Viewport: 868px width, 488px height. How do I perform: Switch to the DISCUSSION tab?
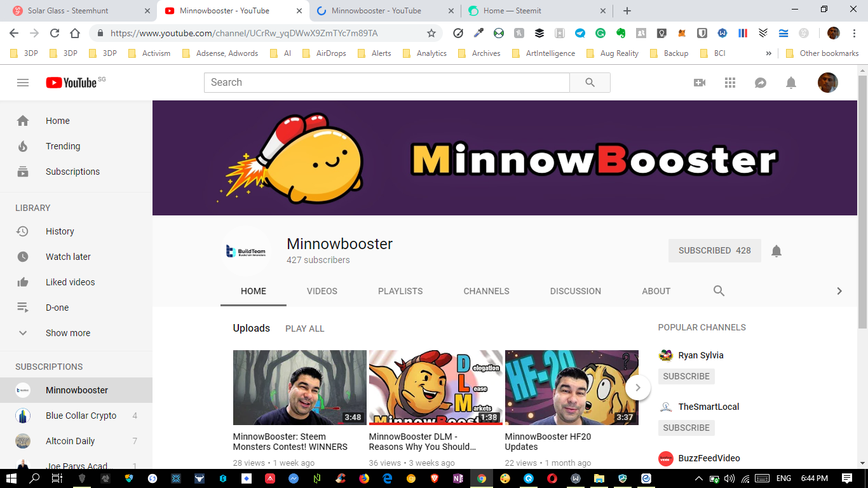pyautogui.click(x=576, y=291)
